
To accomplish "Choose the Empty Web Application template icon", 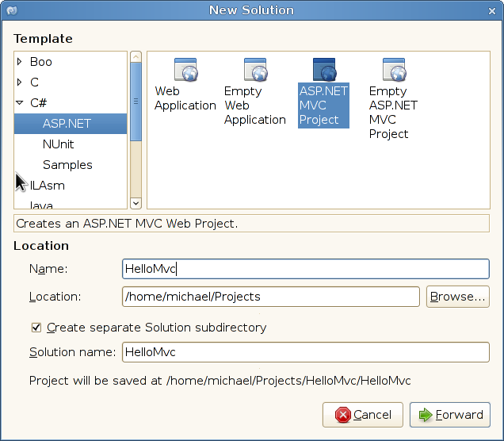I will 255,70.
